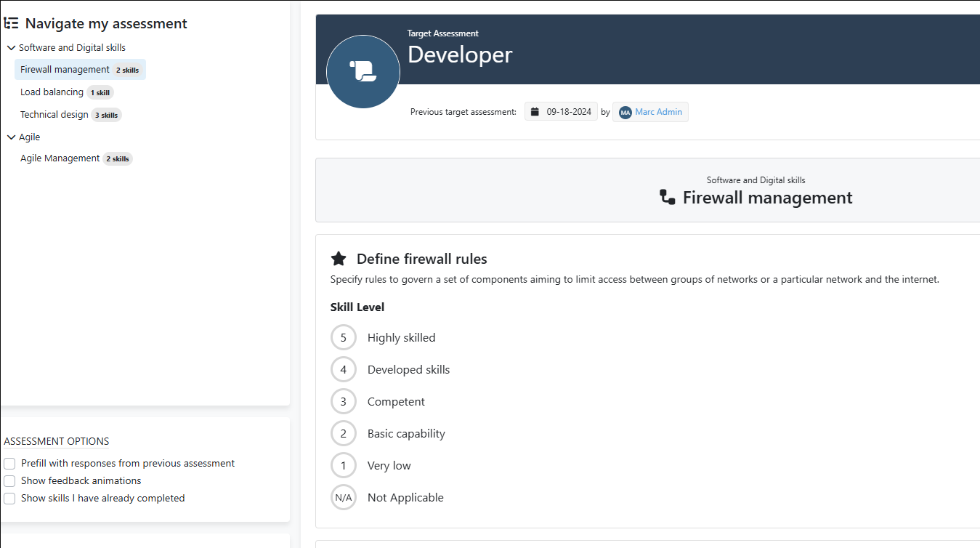980x548 pixels.
Task: Click the star icon beside Define firewall rules
Action: coord(339,259)
